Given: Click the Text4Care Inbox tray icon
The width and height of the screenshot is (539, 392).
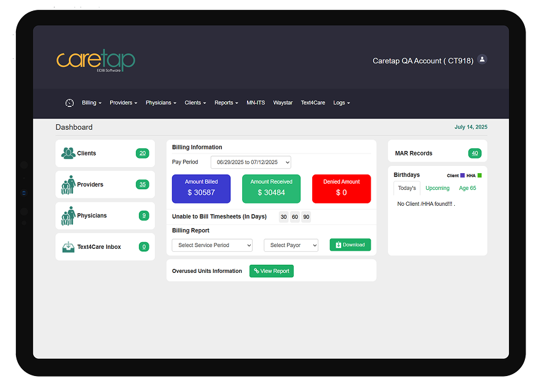Looking at the screenshot, I should click(68, 246).
